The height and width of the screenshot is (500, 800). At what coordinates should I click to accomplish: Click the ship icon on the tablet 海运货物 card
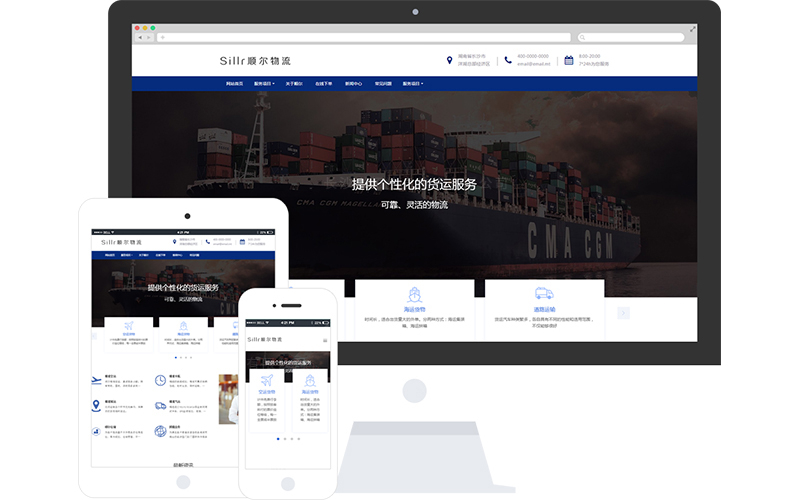(x=183, y=326)
